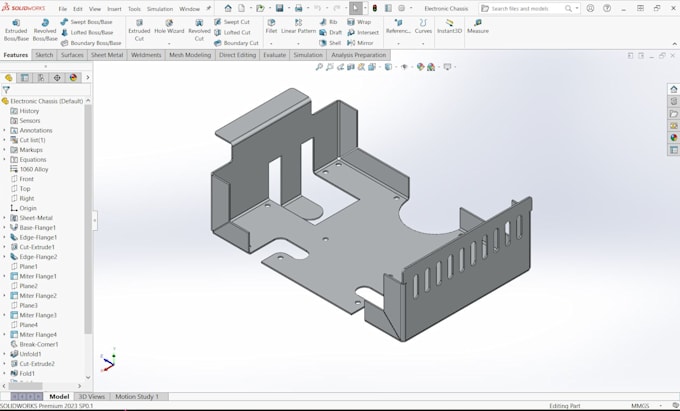This screenshot has width=680, height=411.
Task: Switch to the Sketch tab
Action: [x=44, y=55]
